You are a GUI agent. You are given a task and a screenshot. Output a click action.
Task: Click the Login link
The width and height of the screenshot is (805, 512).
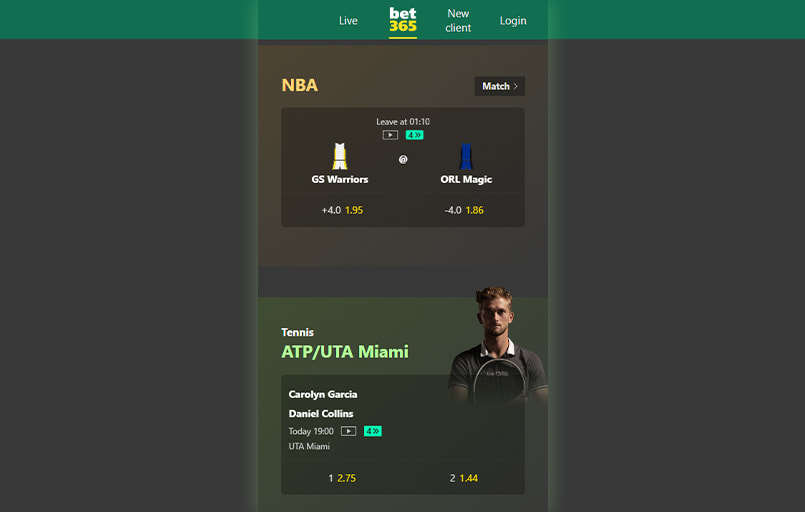513,21
